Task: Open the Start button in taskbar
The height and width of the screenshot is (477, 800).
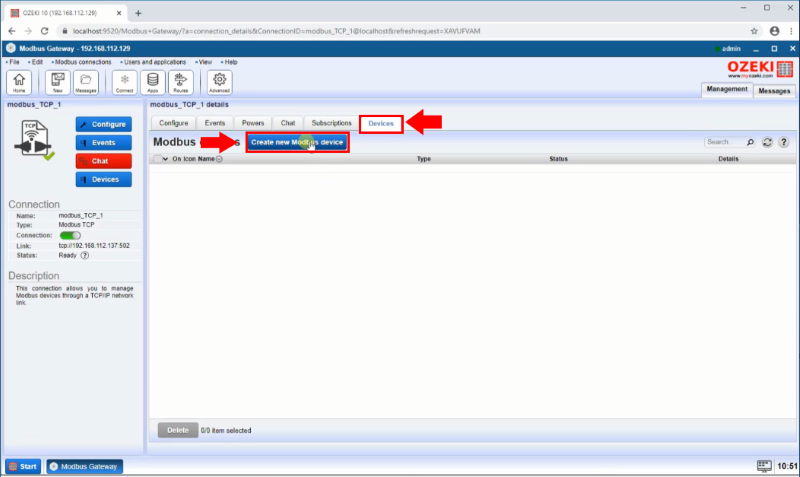Action: coord(23,466)
